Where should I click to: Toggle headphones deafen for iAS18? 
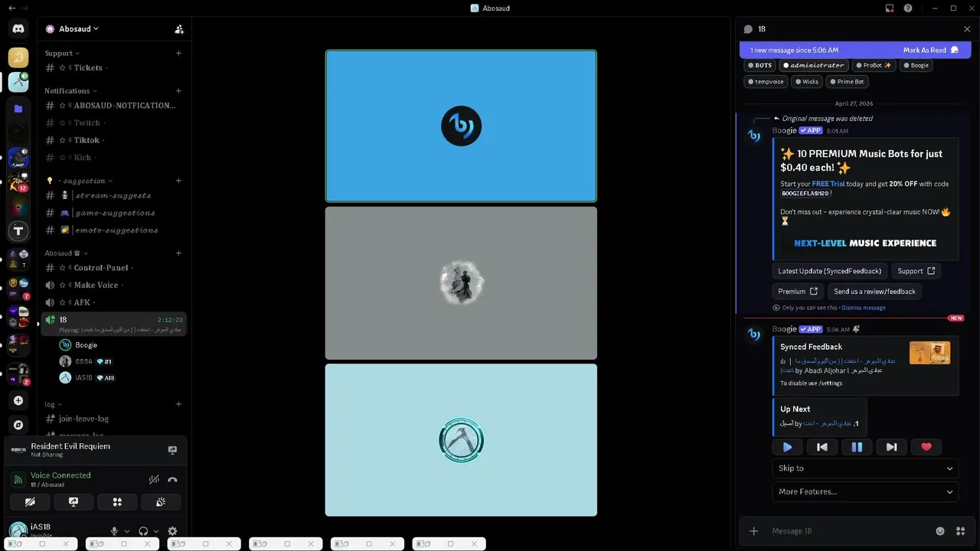(143, 531)
